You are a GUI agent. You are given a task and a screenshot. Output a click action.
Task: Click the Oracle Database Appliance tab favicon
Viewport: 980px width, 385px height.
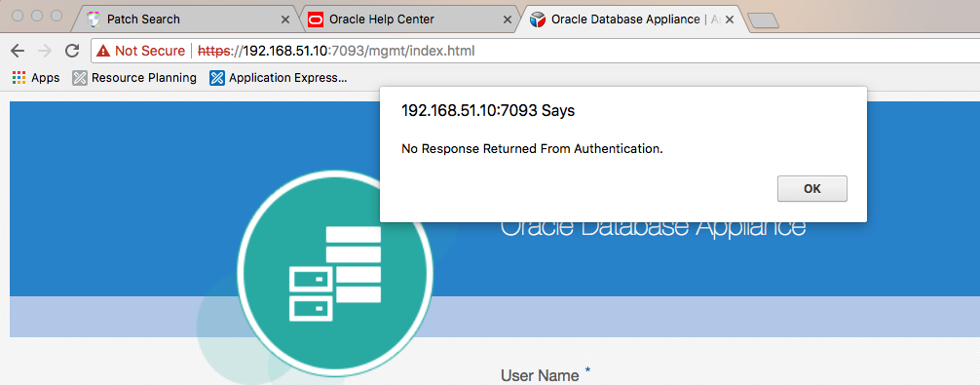pos(537,19)
